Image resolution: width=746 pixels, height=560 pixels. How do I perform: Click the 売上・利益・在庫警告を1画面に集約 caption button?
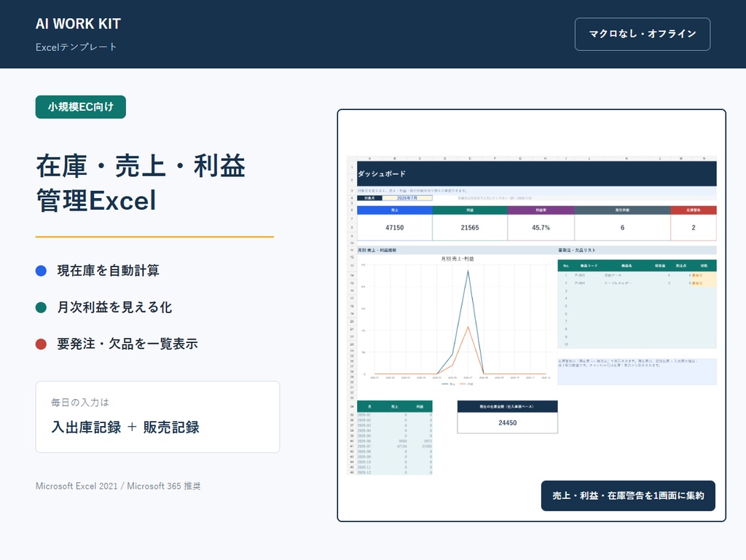628,496
